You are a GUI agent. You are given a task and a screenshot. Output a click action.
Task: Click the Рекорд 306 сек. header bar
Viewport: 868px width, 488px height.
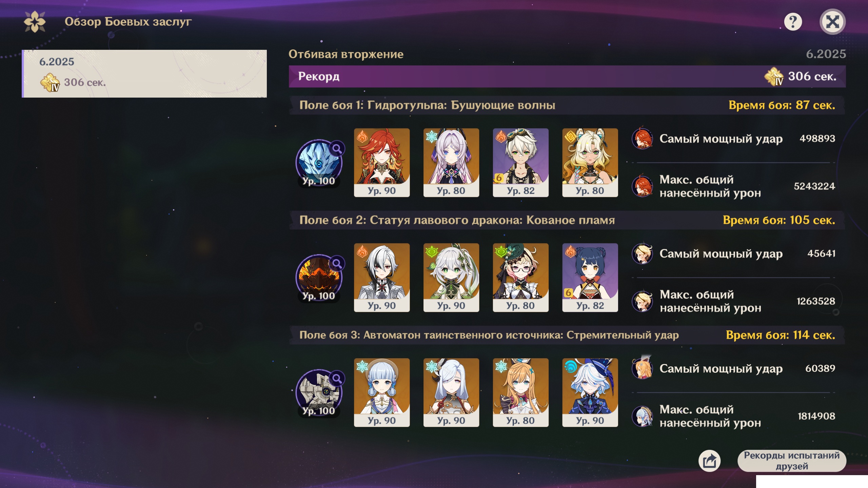click(567, 77)
